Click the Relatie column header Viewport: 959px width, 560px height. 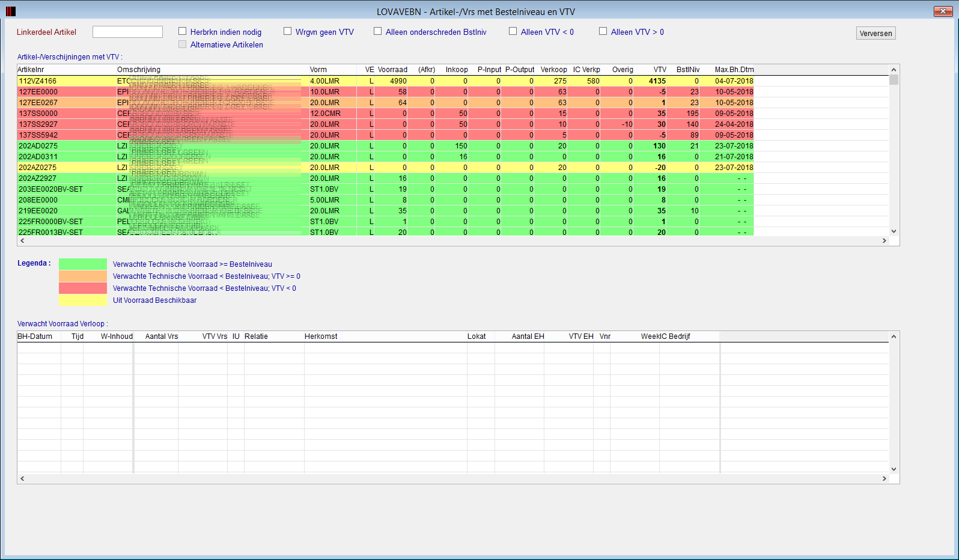(256, 336)
